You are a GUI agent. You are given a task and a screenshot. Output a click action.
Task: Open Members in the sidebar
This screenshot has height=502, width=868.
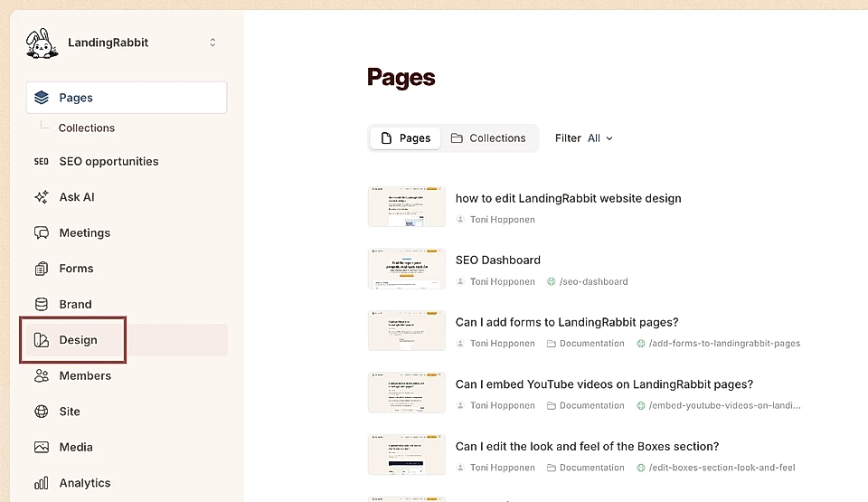click(x=85, y=375)
